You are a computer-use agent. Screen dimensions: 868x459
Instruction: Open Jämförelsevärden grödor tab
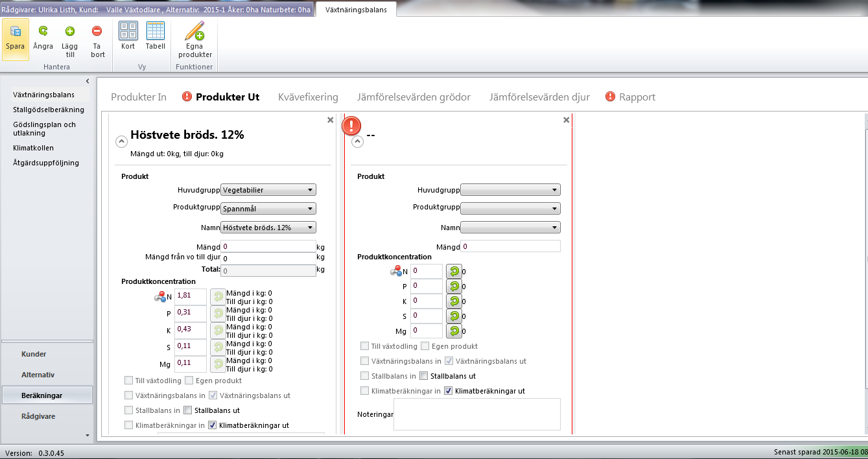click(x=414, y=97)
